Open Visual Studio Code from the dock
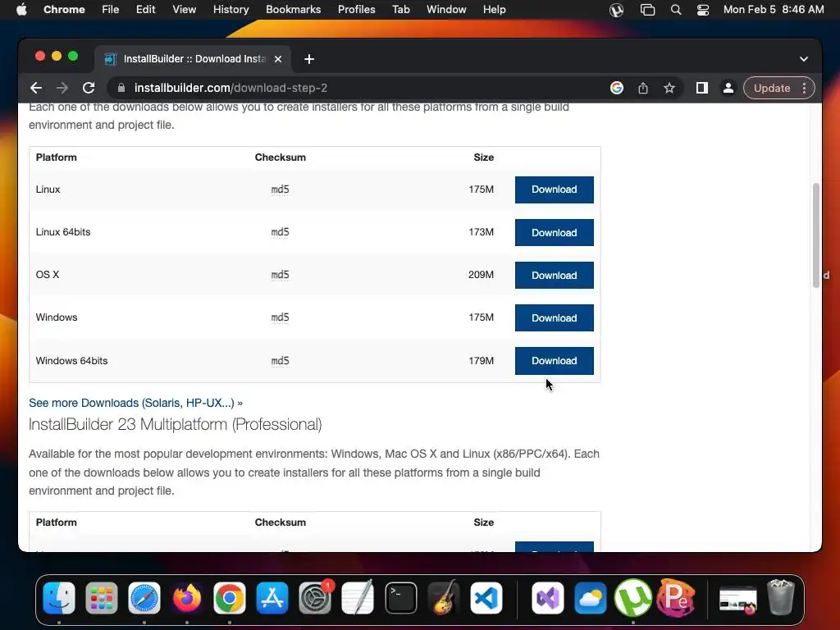 click(x=486, y=598)
